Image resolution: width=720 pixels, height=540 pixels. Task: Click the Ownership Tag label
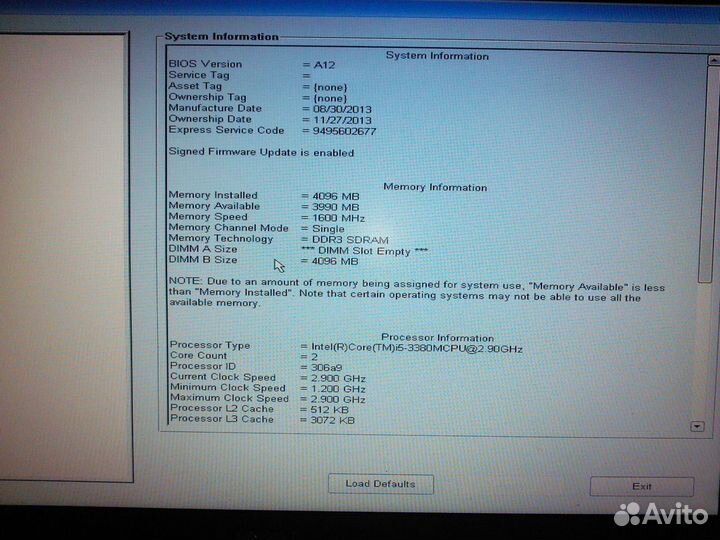click(208, 97)
